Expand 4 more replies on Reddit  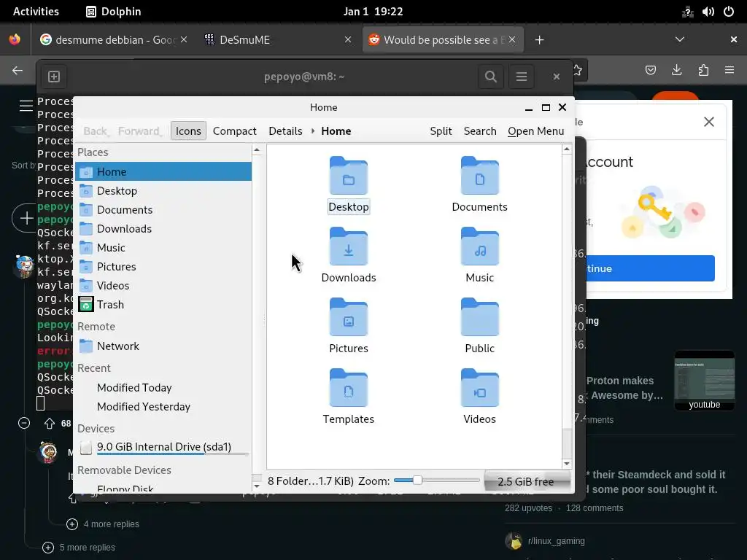103,524
